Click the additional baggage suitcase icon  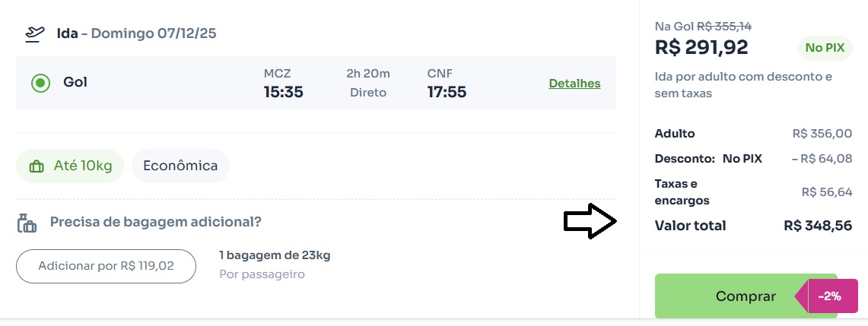coord(27,223)
